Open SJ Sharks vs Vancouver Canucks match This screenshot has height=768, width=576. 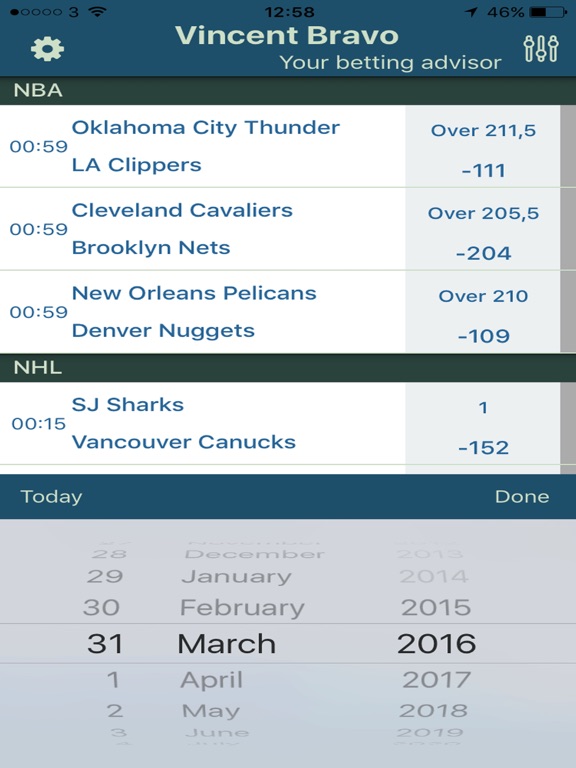pyautogui.click(x=203, y=423)
